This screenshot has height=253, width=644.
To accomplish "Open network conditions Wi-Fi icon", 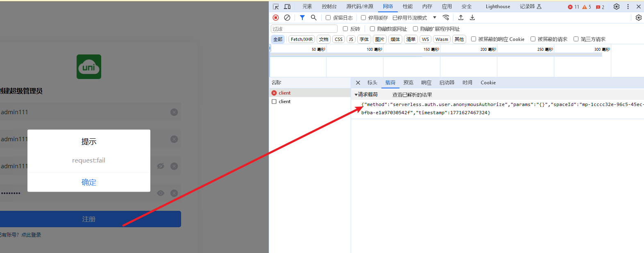I will pyautogui.click(x=446, y=18).
